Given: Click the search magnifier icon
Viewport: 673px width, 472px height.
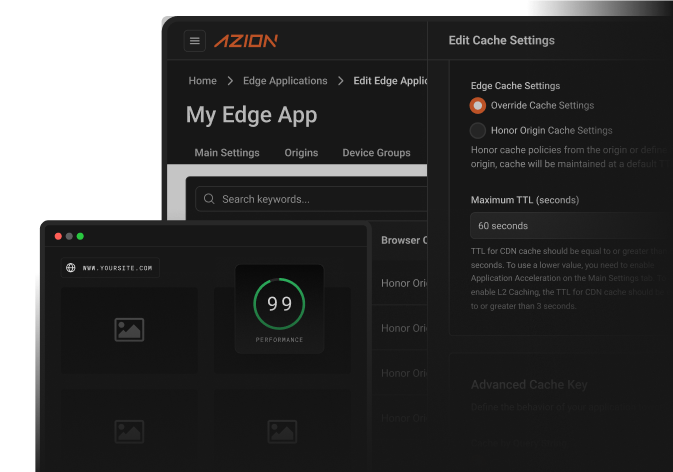Looking at the screenshot, I should [209, 199].
